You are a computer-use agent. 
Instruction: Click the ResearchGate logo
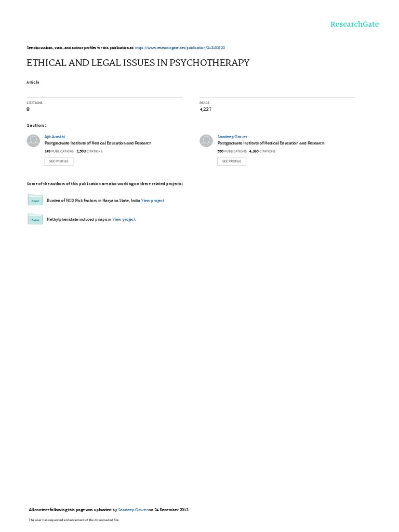pyautogui.click(x=354, y=24)
